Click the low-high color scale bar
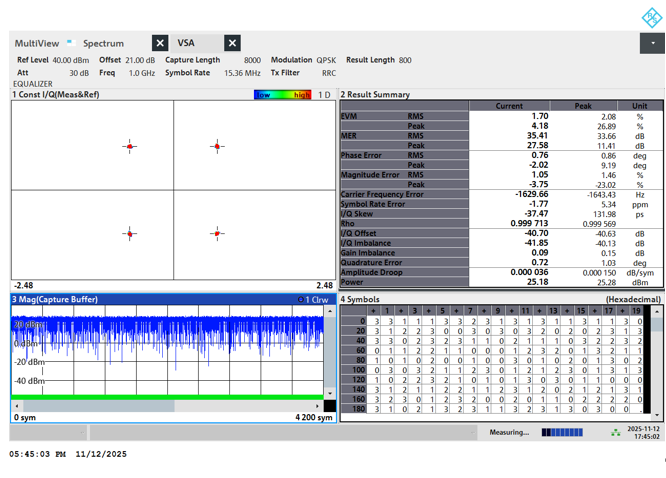This screenshot has height=478, width=666. point(283,95)
